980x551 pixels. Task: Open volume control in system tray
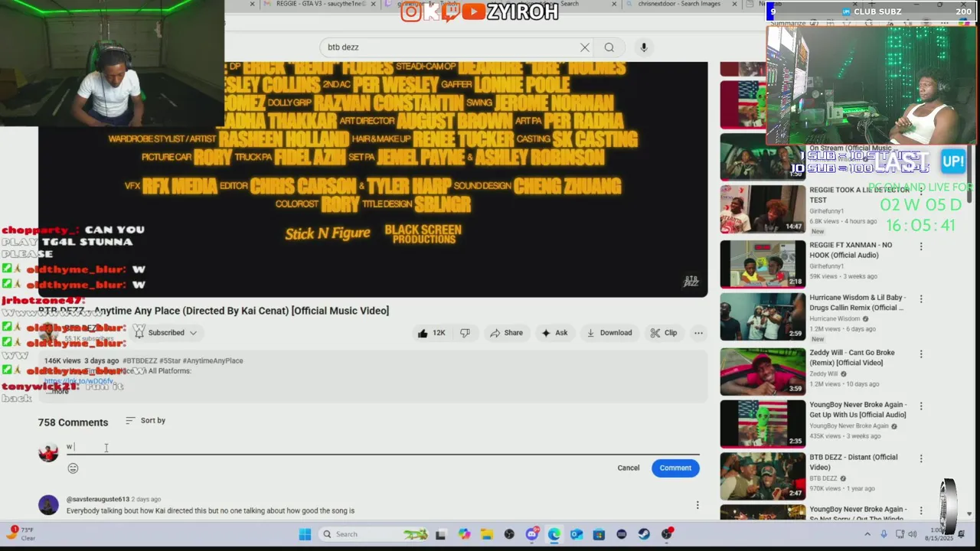point(912,534)
